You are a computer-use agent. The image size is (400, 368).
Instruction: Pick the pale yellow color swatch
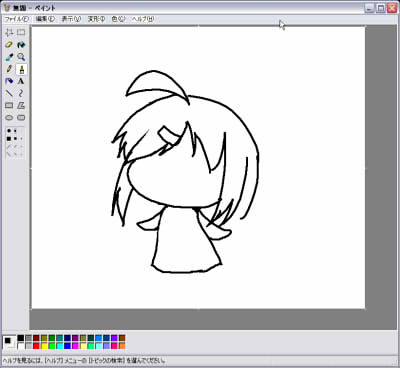(83, 346)
